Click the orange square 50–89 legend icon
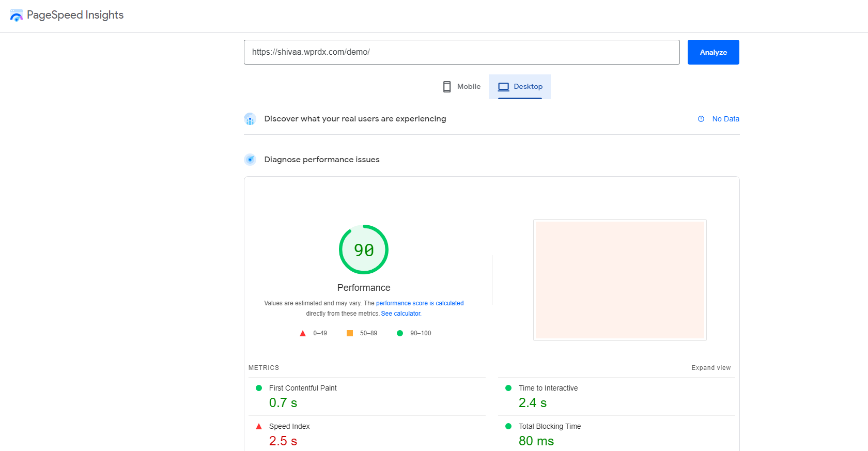 click(350, 333)
